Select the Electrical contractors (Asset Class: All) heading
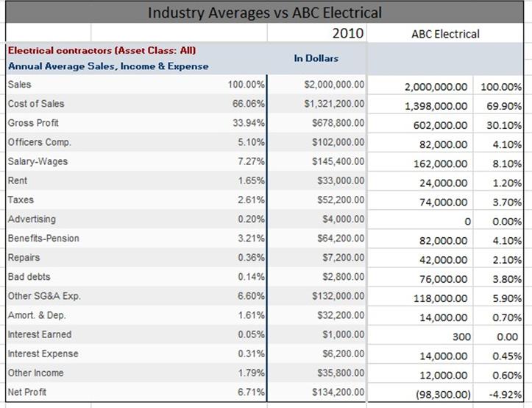The width and height of the screenshot is (532, 408). [x=102, y=51]
